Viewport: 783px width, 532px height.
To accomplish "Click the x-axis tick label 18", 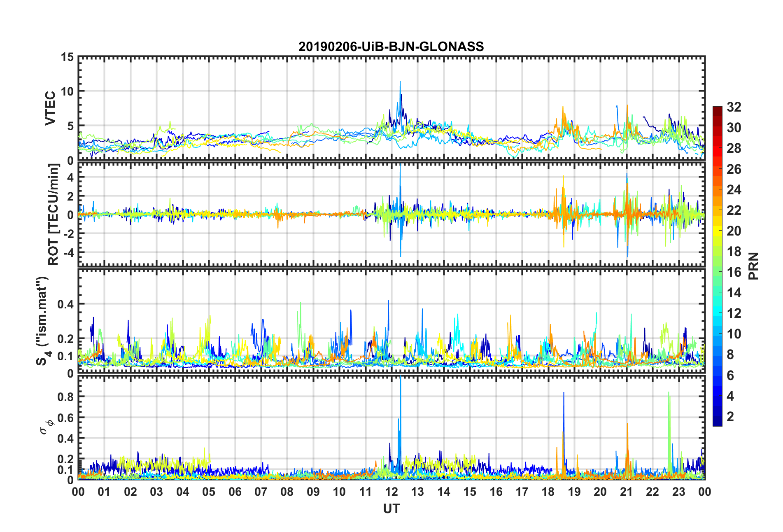I will pyautogui.click(x=548, y=492).
